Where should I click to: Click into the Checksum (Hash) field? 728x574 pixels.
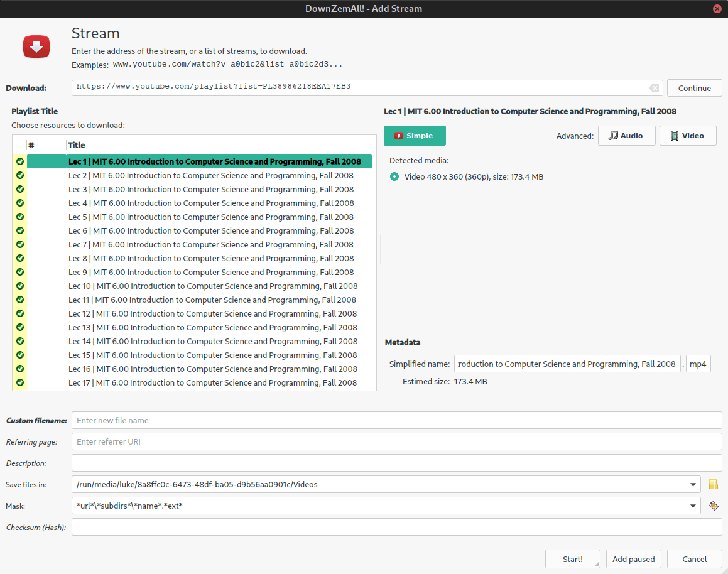[x=396, y=527]
